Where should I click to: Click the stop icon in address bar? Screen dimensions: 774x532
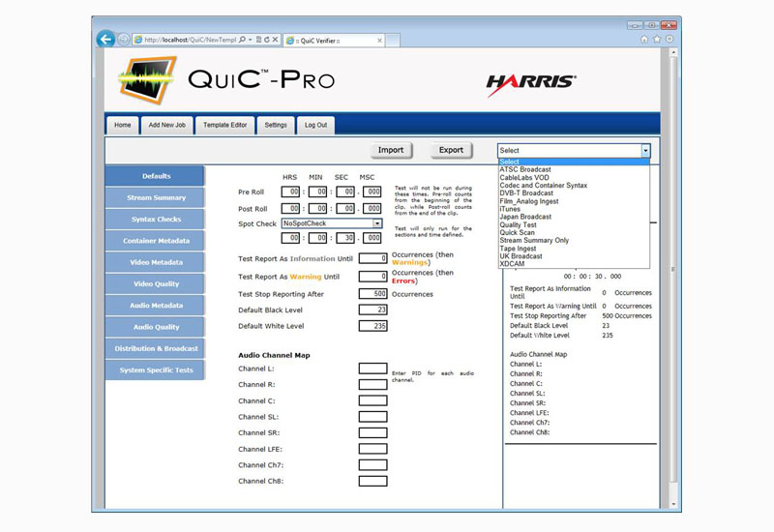[276, 40]
